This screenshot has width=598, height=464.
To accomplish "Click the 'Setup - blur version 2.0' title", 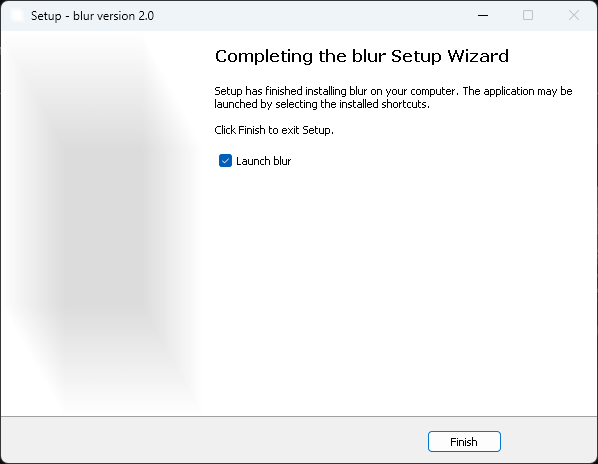I will tap(92, 16).
